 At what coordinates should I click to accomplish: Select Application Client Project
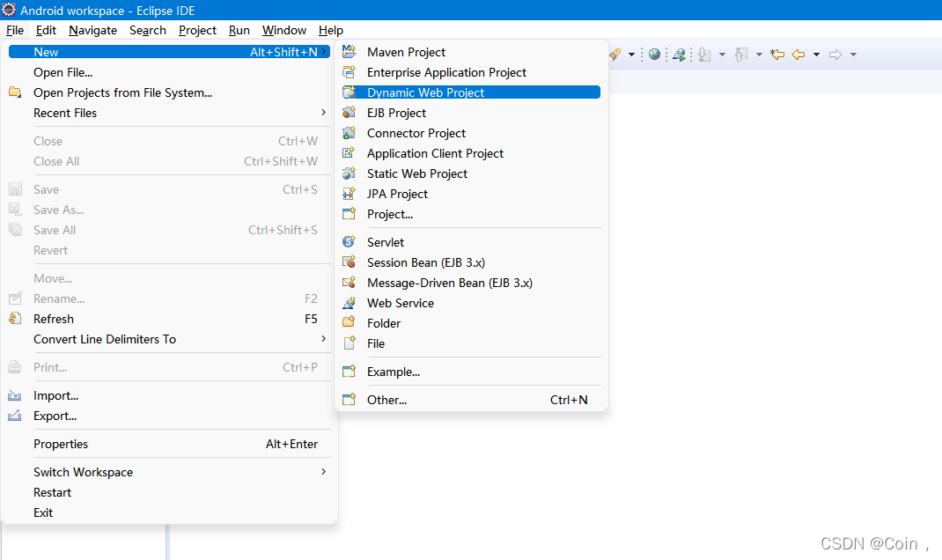pyautogui.click(x=471, y=154)
